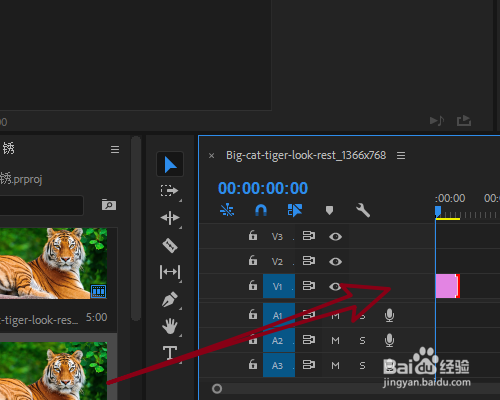Select the Hand tool
The width and height of the screenshot is (500, 400).
170,326
